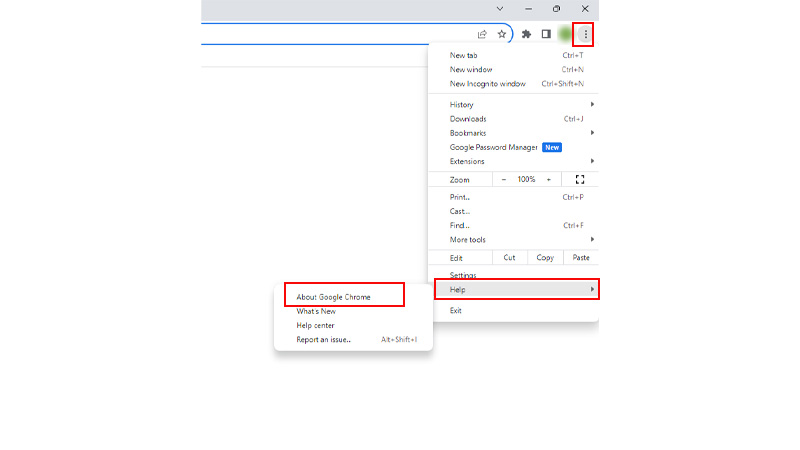
Task: Increase zoom with the plus button
Action: (549, 180)
